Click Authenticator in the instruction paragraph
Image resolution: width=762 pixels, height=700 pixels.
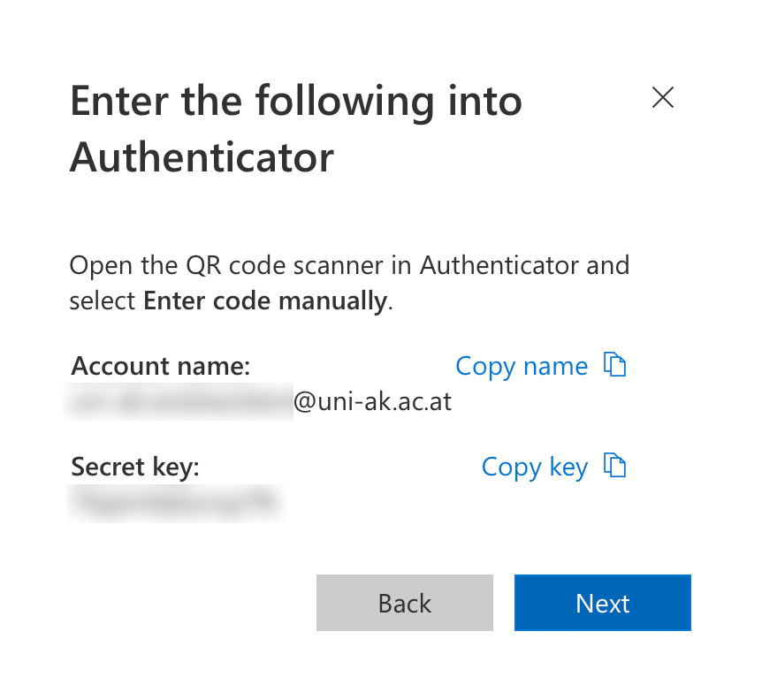(x=499, y=265)
